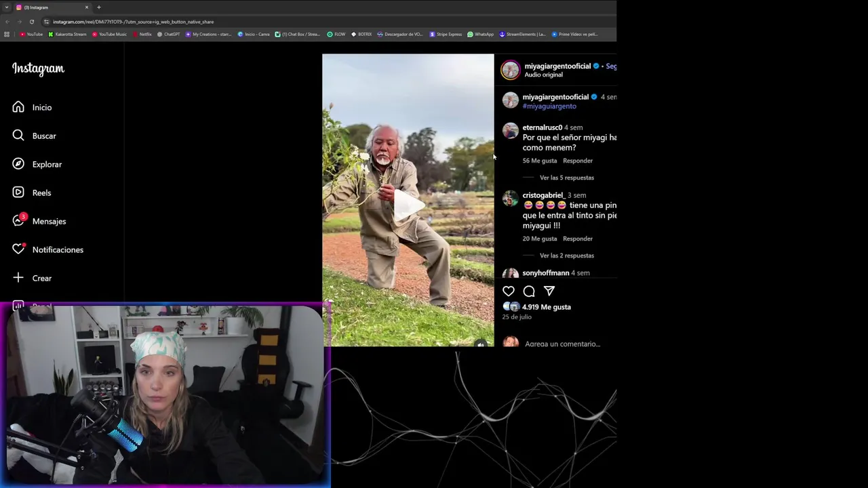Open Stripe Express bookmark
This screenshot has height=488, width=868.
446,34
